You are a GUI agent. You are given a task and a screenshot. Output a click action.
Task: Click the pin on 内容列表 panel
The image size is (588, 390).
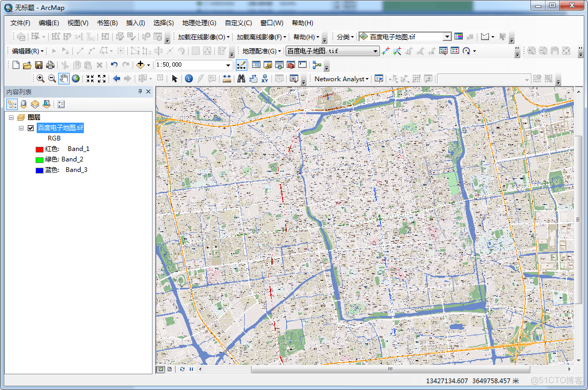(x=140, y=91)
